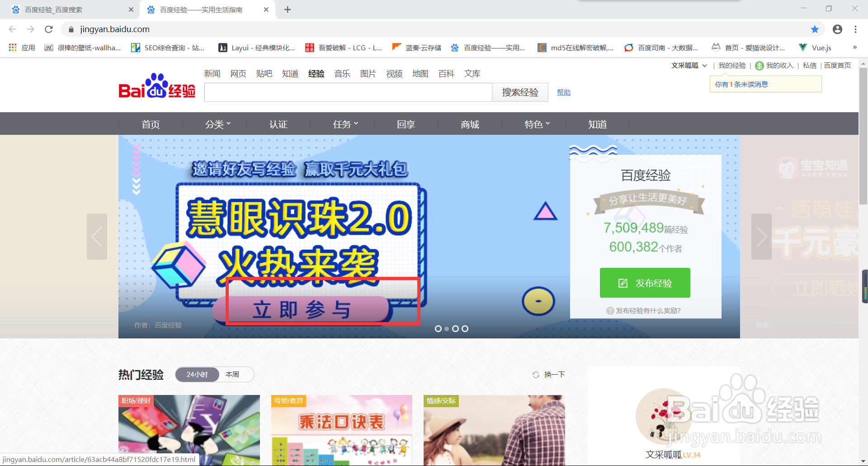Select the first banner carousel dot

click(438, 329)
